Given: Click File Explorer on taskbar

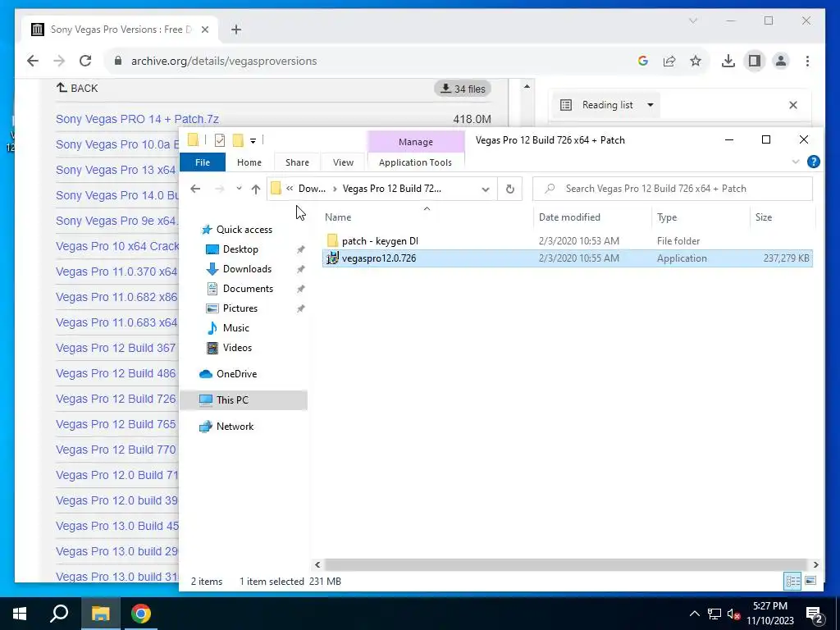Looking at the screenshot, I should (100, 614).
